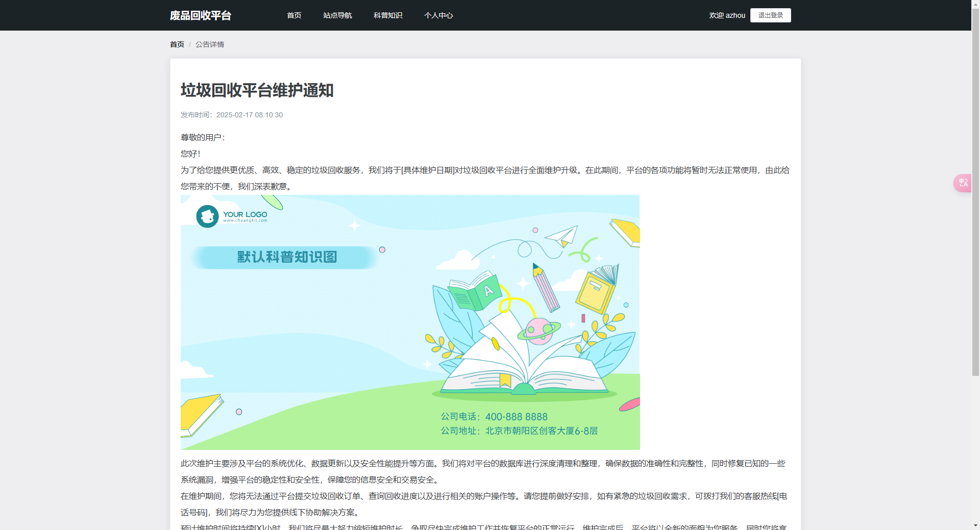Click the pink translate floating icon
This screenshot has width=980, height=530.
pyautogui.click(x=963, y=183)
